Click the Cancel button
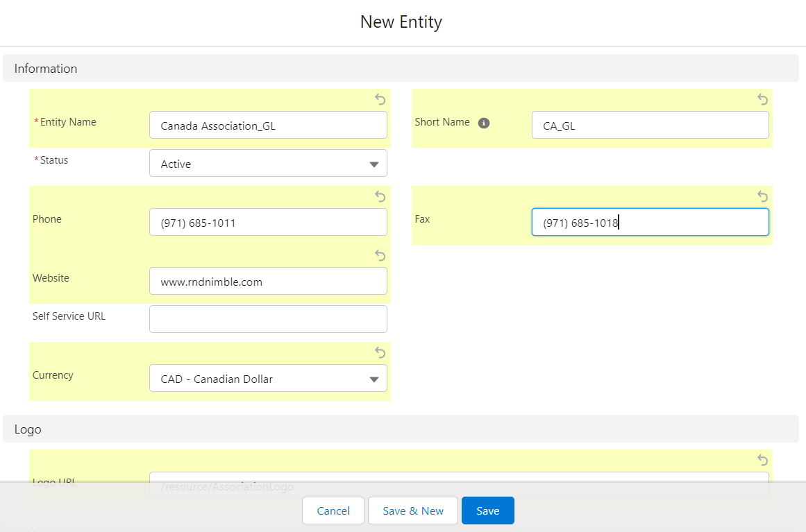Screen dimensions: 806x532 point(333,510)
